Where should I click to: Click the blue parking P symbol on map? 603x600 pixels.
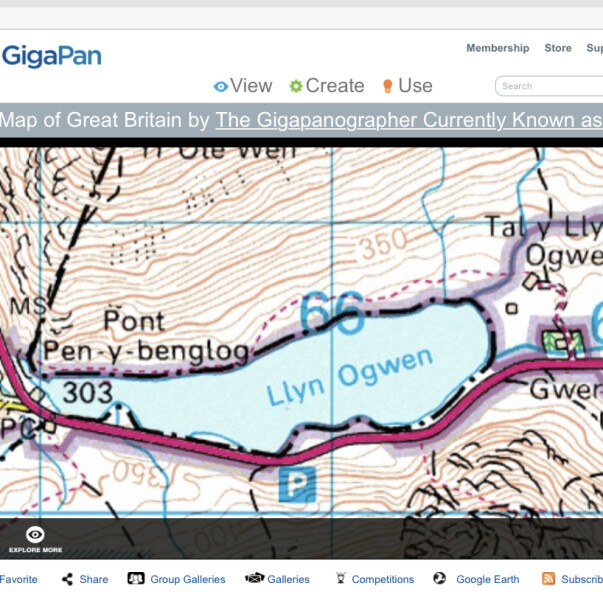click(297, 484)
